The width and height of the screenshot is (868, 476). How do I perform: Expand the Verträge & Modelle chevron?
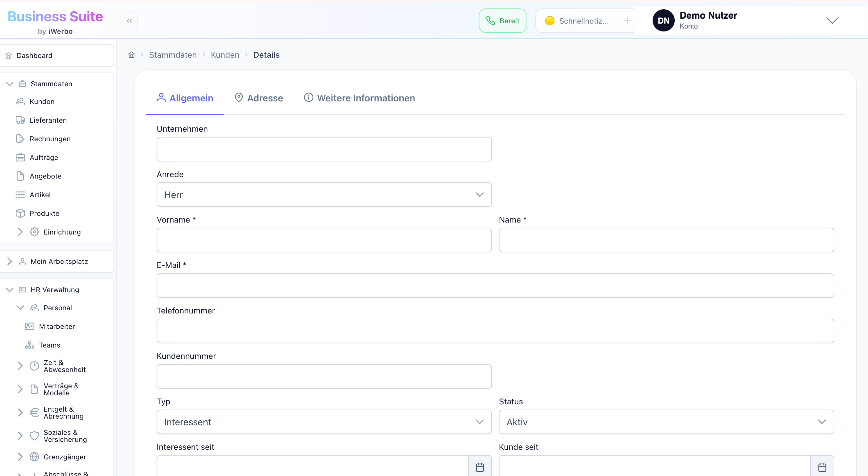pyautogui.click(x=20, y=389)
